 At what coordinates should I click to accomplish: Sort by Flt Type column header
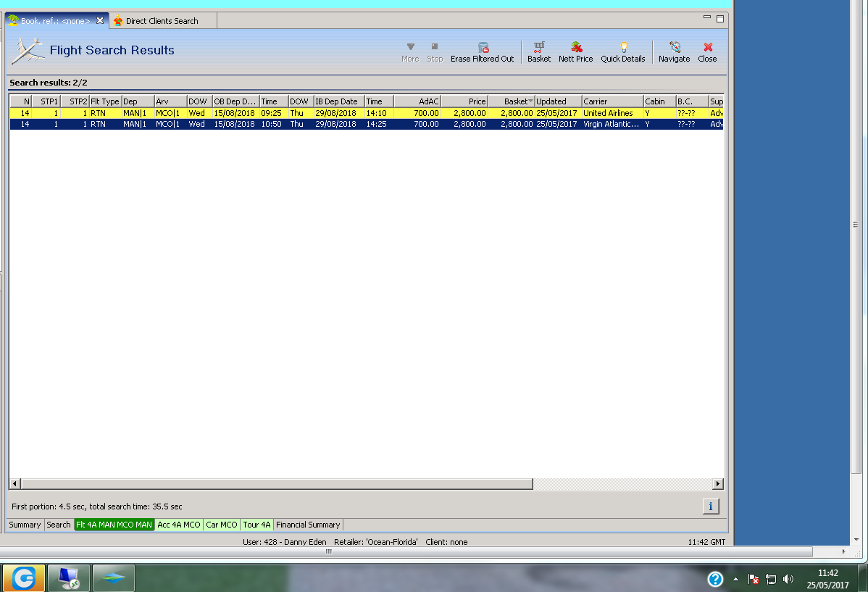105,101
